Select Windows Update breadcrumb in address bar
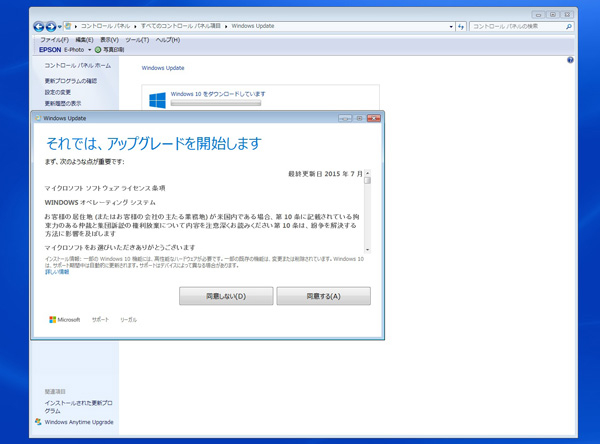The height and width of the screenshot is (444, 600). tap(253, 26)
